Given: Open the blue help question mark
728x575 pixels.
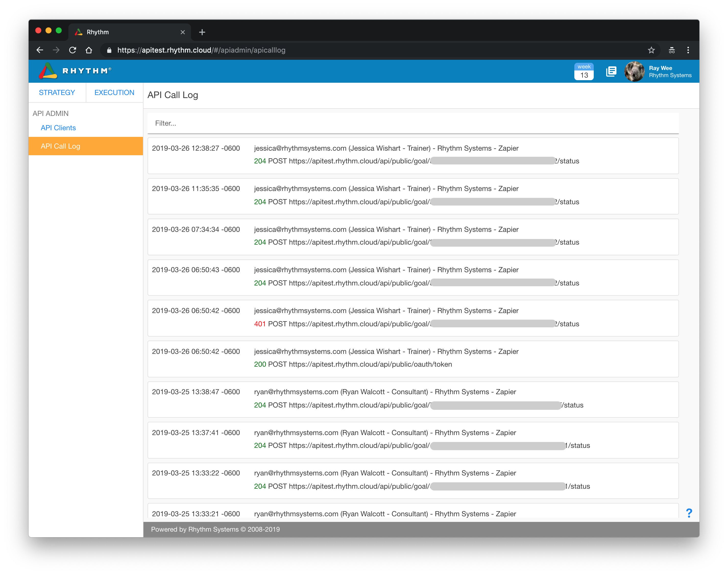Looking at the screenshot, I should click(x=689, y=513).
